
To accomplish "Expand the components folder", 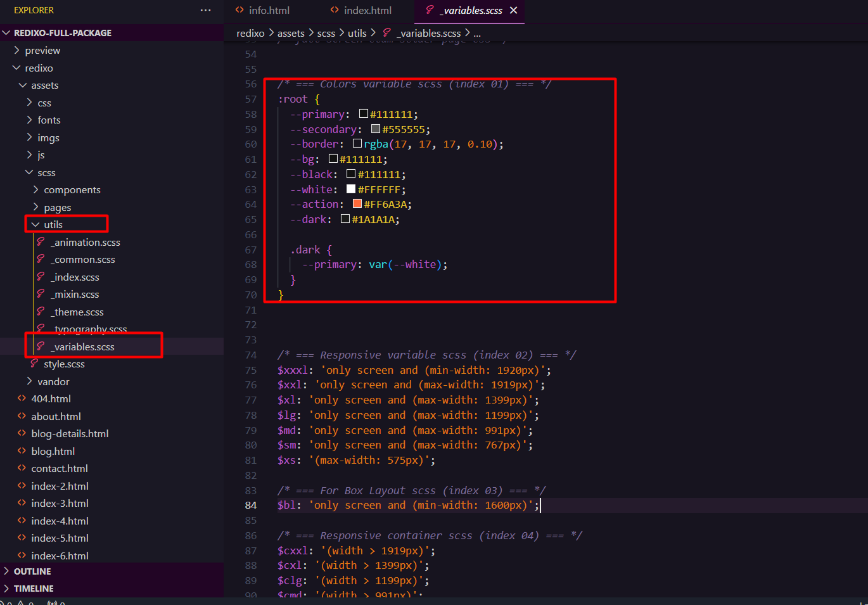I will tap(35, 189).
